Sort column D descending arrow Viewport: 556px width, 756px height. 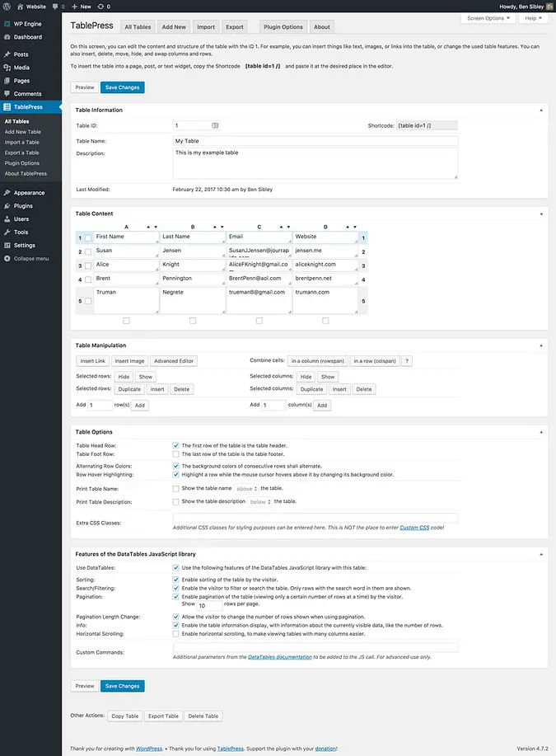[355, 227]
